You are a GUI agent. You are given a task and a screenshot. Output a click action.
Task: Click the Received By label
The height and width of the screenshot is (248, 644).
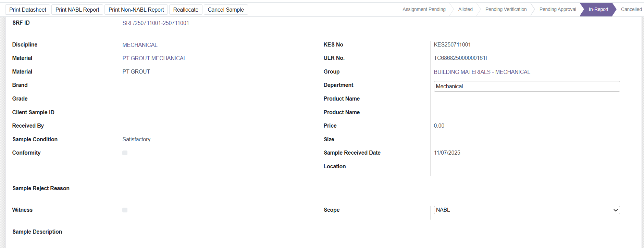[x=28, y=126]
